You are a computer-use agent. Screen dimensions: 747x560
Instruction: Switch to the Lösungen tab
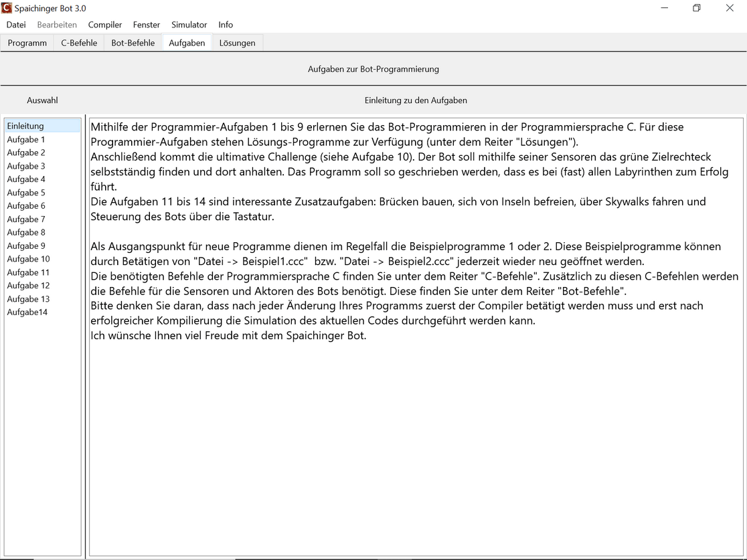click(x=237, y=43)
